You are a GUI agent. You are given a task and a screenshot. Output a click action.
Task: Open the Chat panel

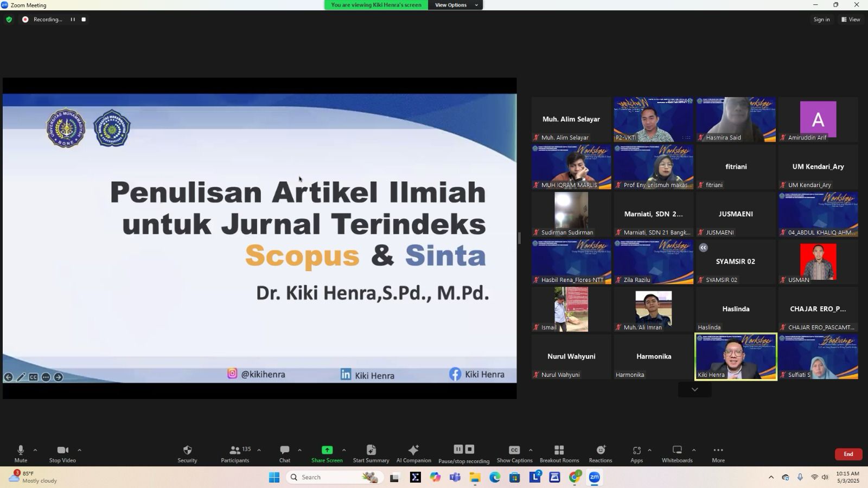click(x=284, y=453)
